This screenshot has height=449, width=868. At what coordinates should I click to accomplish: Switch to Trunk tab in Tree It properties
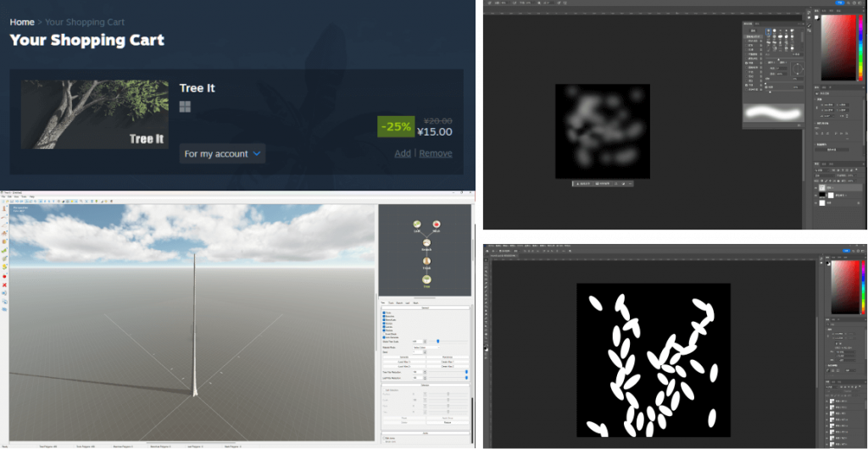(391, 303)
